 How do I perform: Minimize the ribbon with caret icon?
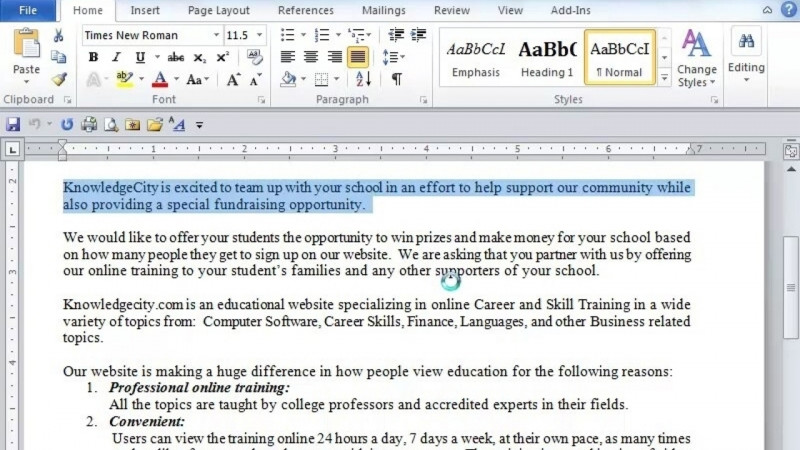pos(767,10)
